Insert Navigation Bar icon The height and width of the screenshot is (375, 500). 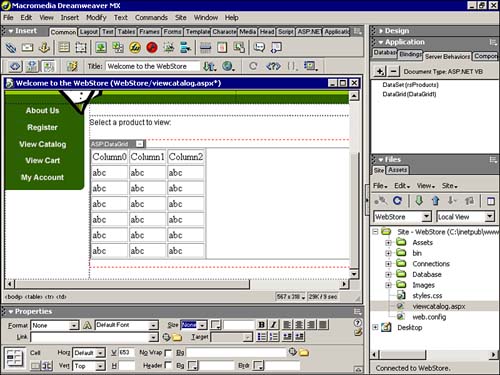(x=185, y=48)
